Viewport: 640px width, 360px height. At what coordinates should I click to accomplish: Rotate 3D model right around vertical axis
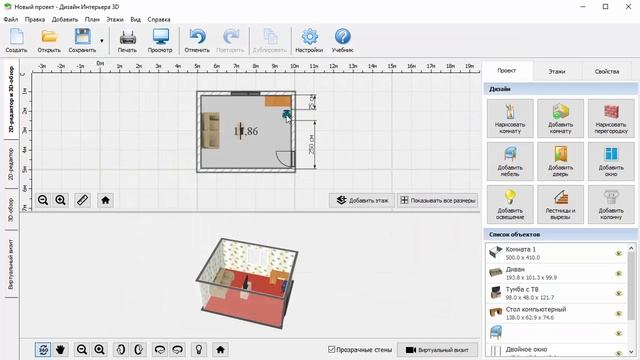tap(138, 349)
